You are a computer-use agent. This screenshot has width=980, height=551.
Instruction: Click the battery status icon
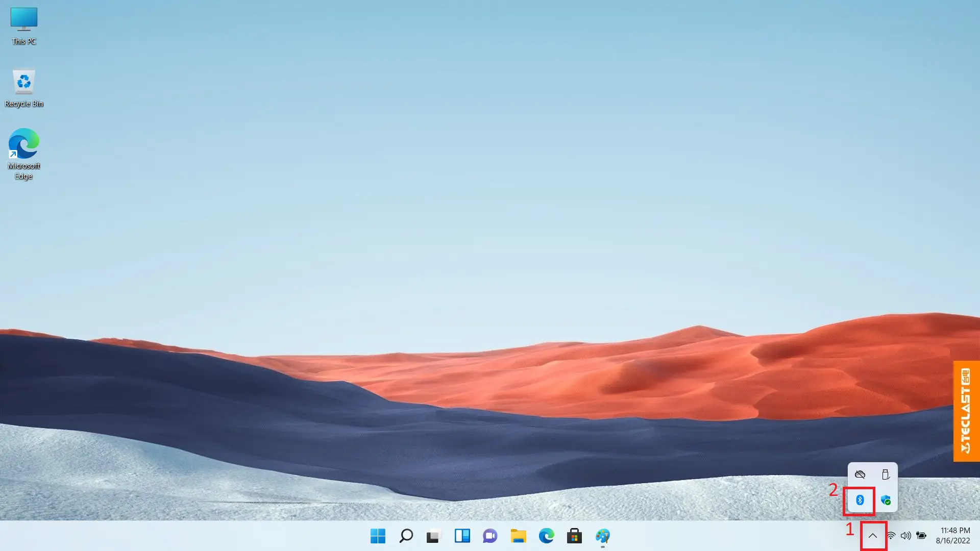922,536
